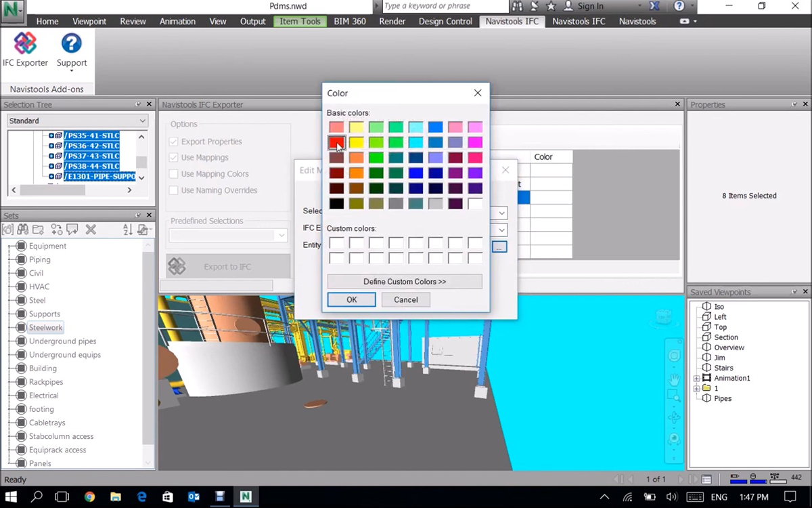Click Delete X icon in Sets toolbar
Image resolution: width=812 pixels, height=508 pixels.
91,230
